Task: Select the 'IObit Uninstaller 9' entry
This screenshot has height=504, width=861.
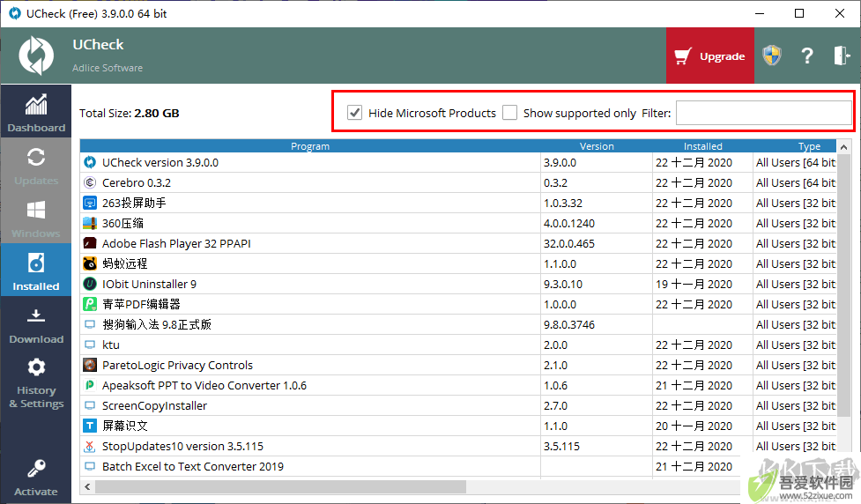Action: (x=149, y=284)
